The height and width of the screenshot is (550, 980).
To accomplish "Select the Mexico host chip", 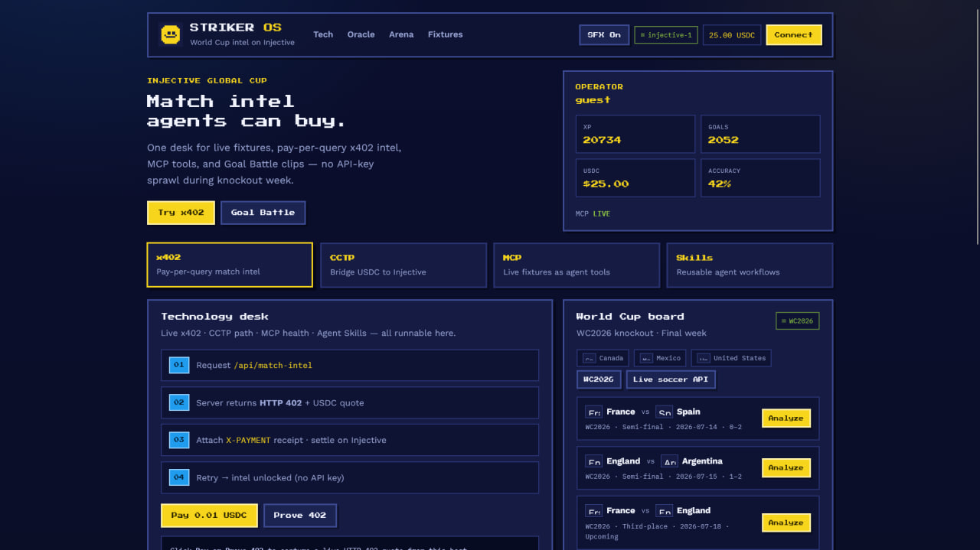I will (660, 358).
